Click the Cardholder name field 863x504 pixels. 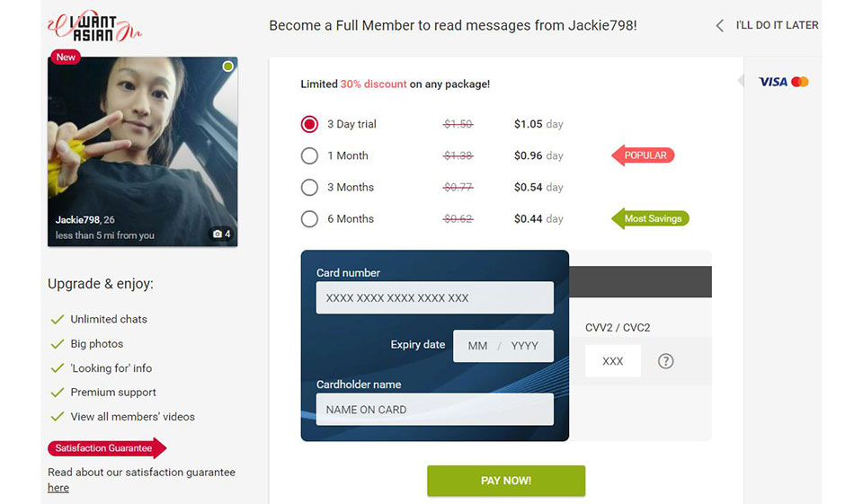tap(435, 410)
